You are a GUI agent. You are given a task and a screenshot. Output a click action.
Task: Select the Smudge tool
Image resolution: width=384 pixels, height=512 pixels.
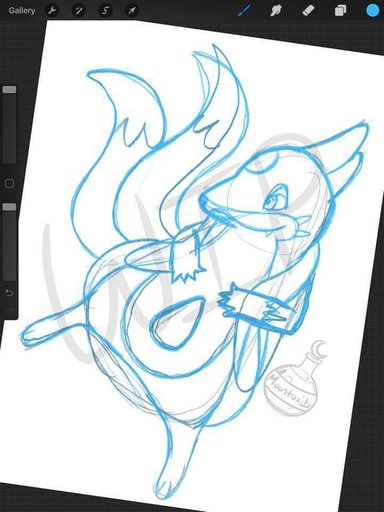tap(275, 11)
